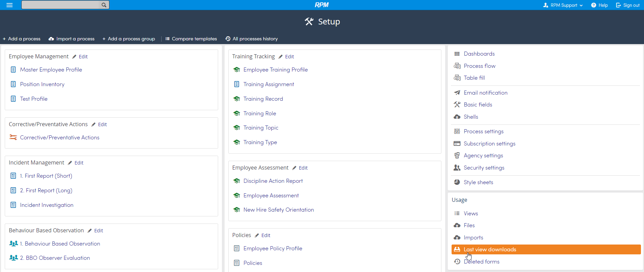This screenshot has width=644, height=272.
Task: Open New Hire Safety Orientation
Action: coord(278,210)
